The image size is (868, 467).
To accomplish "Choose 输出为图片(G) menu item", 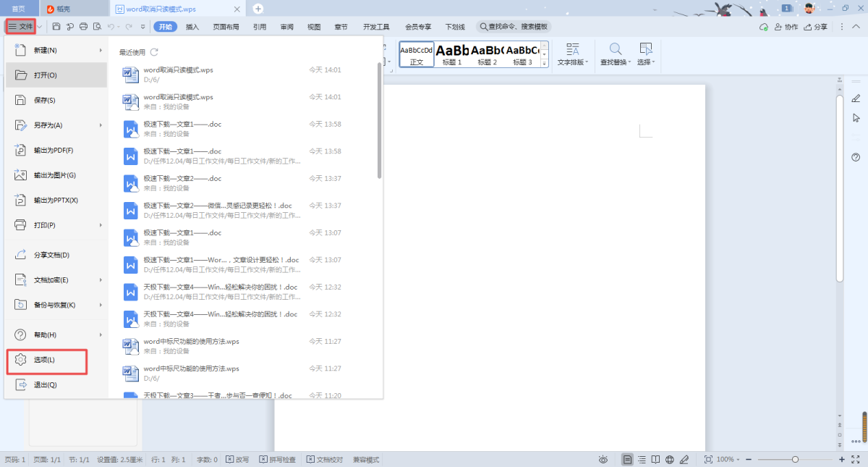I will [x=56, y=175].
